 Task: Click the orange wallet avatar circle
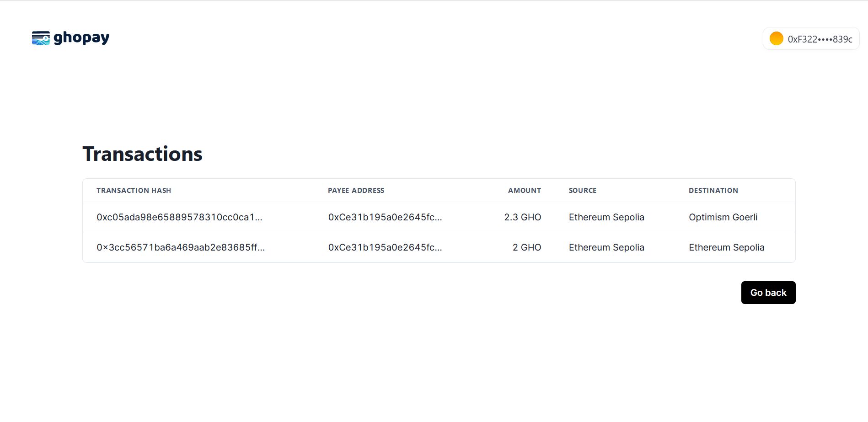pyautogui.click(x=776, y=39)
